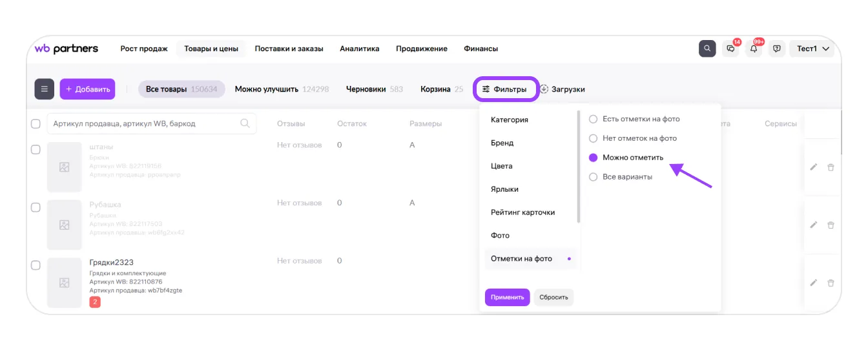Choose the Все варианты radio option
This screenshot has width=868, height=350.
click(593, 177)
